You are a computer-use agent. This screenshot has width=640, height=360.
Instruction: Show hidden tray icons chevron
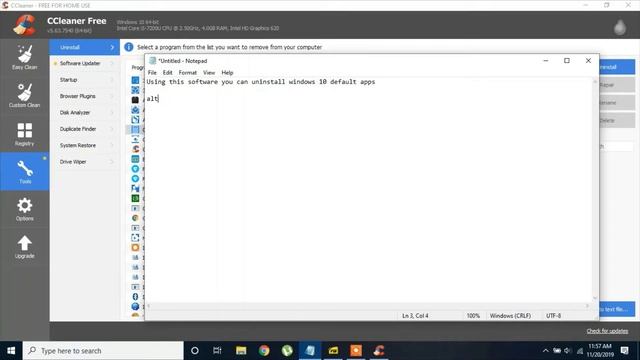[x=545, y=351]
